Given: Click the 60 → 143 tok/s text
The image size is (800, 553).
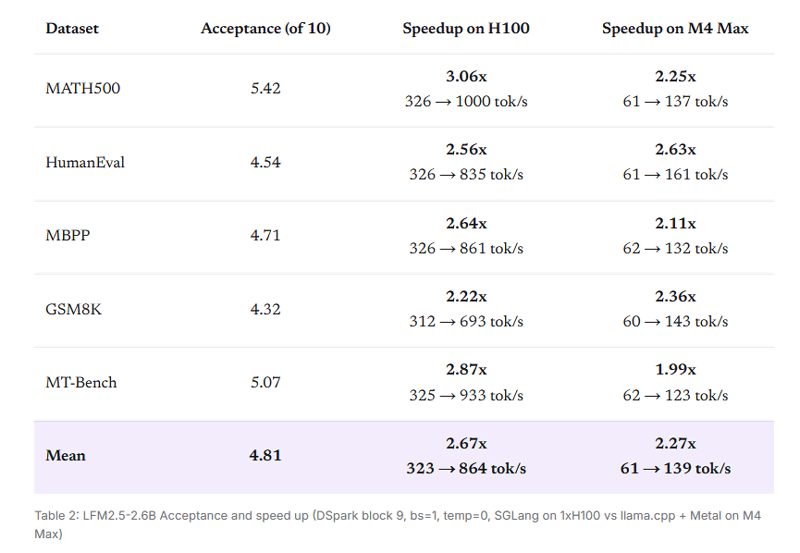Looking at the screenshot, I should point(675,321).
